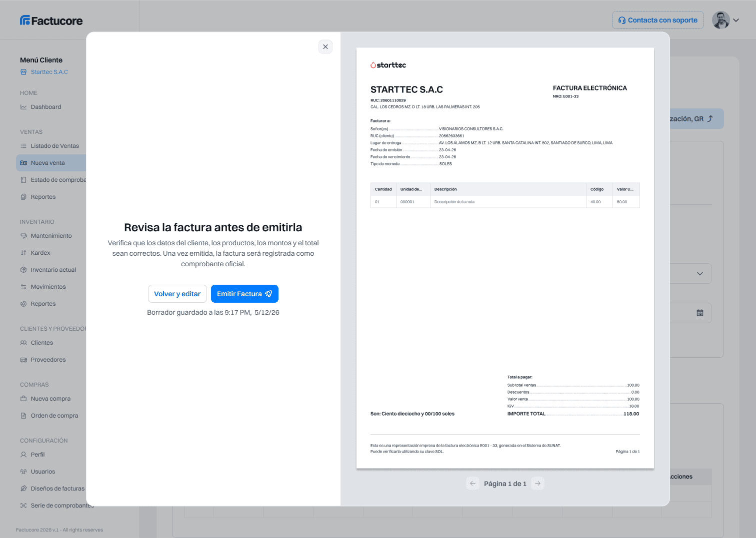Click the Mantenimiento icon

(x=23, y=236)
